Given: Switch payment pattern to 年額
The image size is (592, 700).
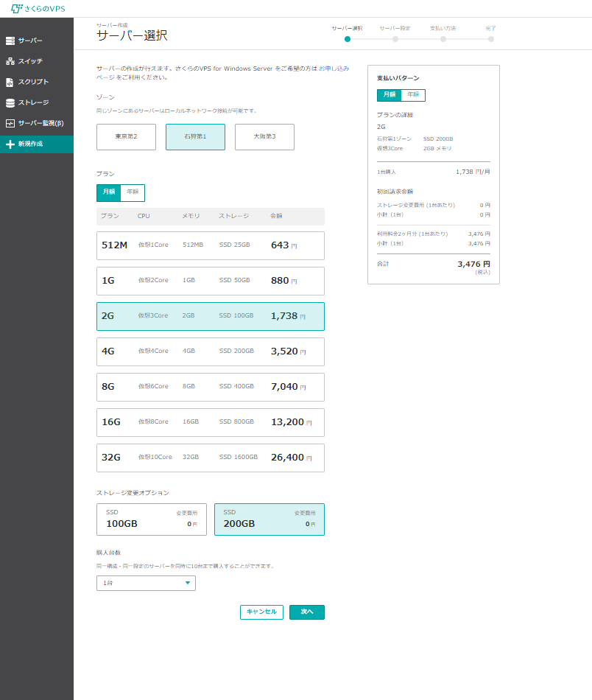Looking at the screenshot, I should pos(413,95).
